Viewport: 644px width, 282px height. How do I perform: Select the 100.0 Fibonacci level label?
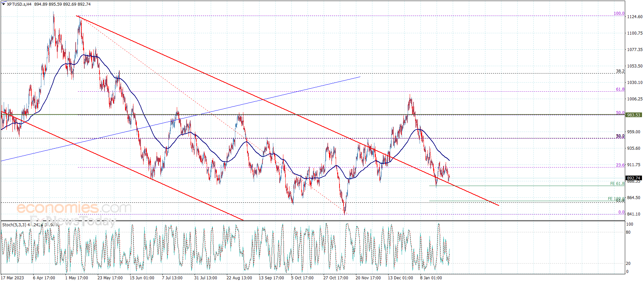(619, 13)
